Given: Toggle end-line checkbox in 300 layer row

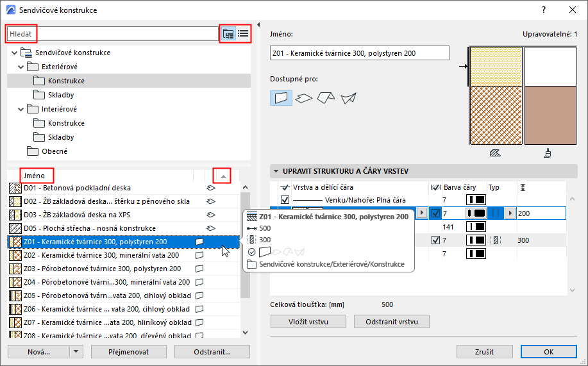Looking at the screenshot, I should (x=435, y=240).
